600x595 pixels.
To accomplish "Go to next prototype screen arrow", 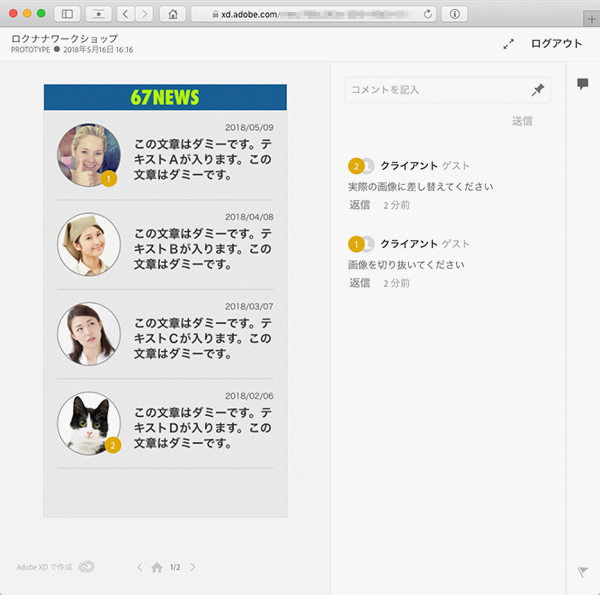I will 193,568.
